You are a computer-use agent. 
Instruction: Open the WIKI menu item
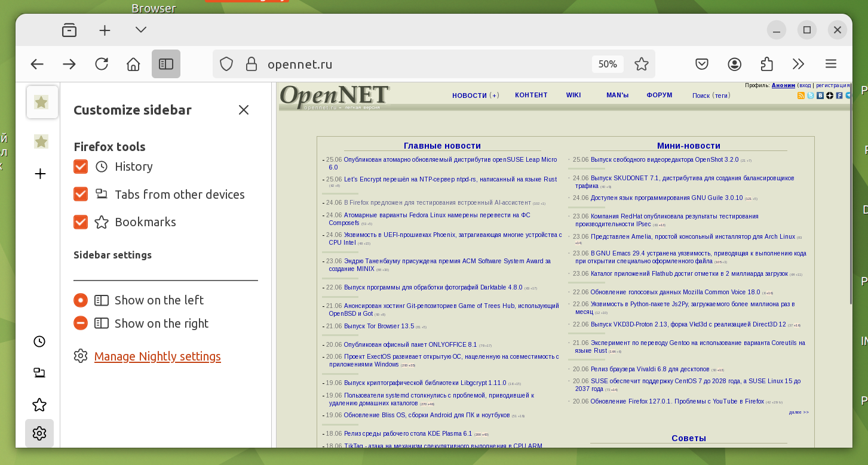click(573, 96)
